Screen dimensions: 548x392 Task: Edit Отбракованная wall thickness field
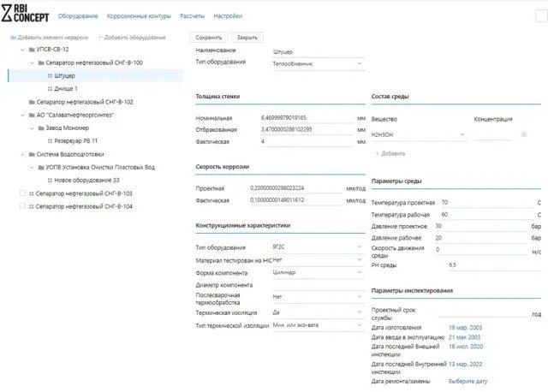pos(307,129)
